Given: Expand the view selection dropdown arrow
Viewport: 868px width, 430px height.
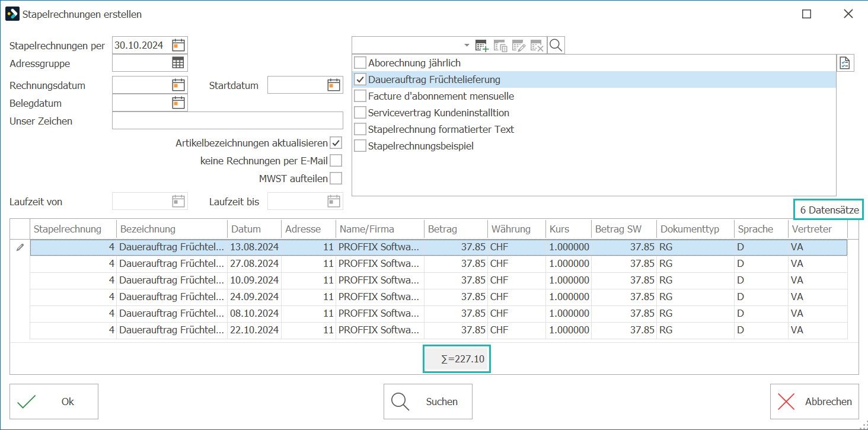Looking at the screenshot, I should (x=467, y=45).
